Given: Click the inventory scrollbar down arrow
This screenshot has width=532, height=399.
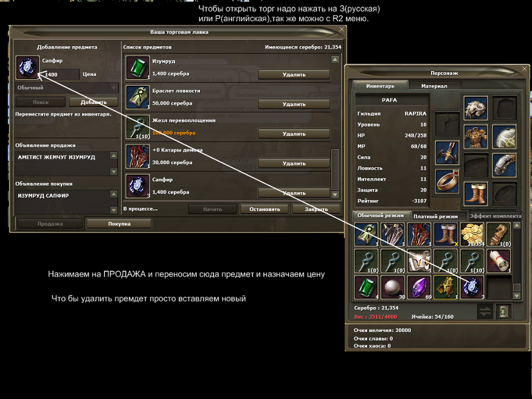Looking at the screenshot, I should 516,296.
